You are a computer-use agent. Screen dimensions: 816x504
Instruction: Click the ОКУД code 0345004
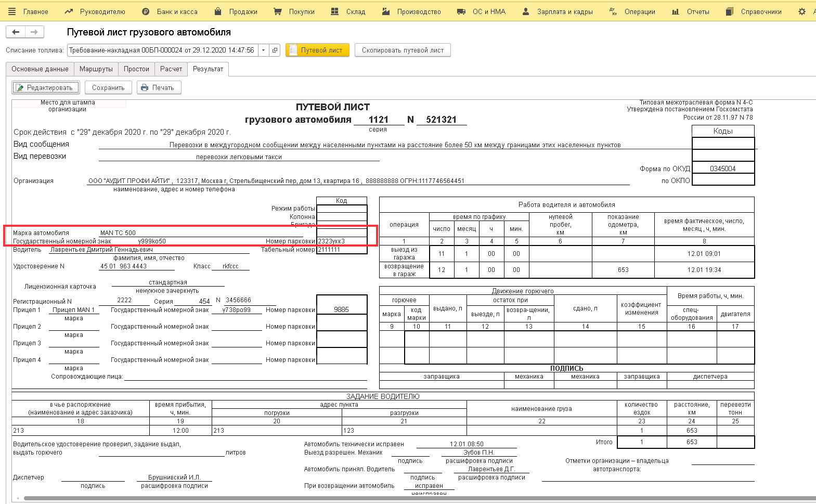pyautogui.click(x=723, y=169)
